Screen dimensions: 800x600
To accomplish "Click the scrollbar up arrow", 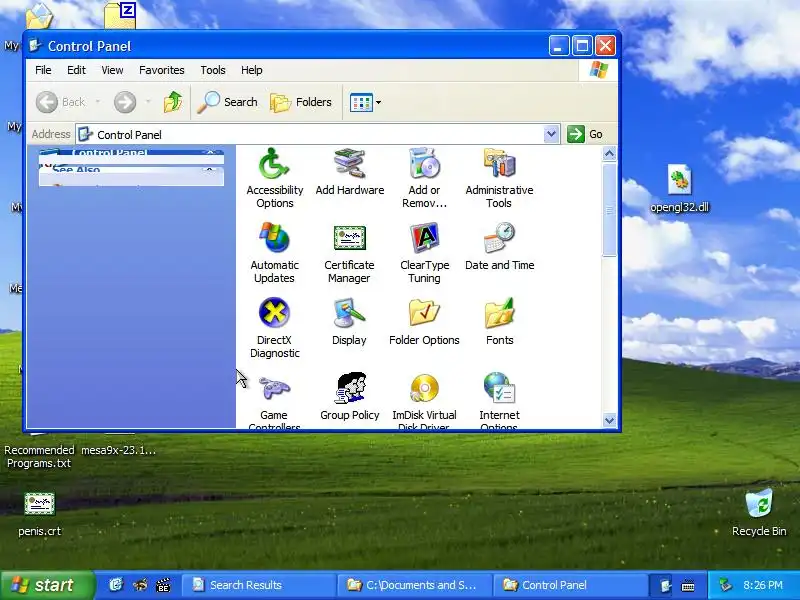I will [609, 154].
